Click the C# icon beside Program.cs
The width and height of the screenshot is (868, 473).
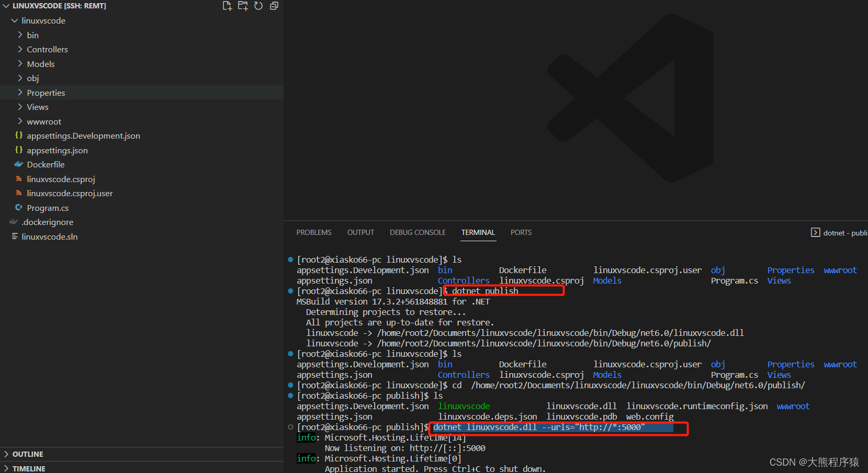19,208
